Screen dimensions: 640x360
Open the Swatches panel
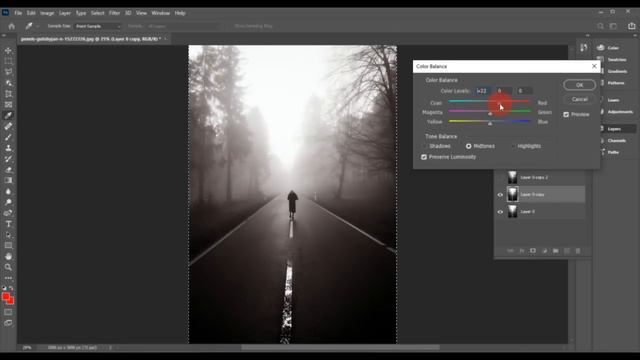616,60
